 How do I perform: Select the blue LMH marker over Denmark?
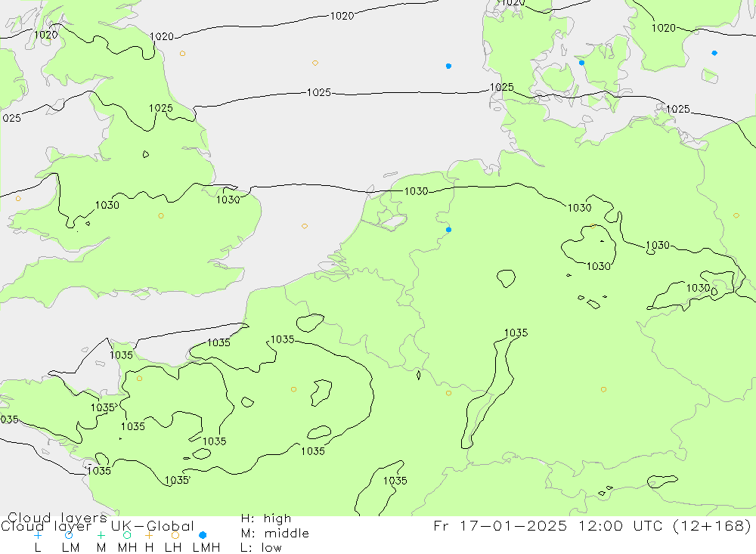tap(581, 63)
